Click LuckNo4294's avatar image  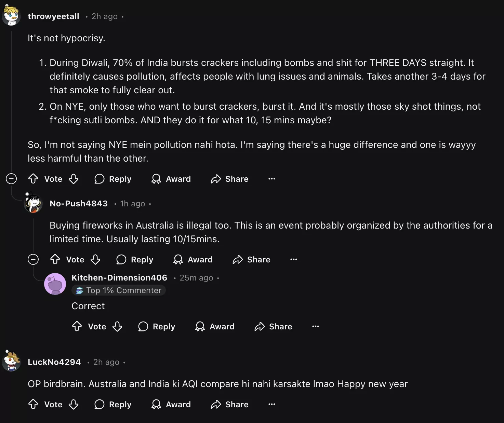tap(11, 361)
